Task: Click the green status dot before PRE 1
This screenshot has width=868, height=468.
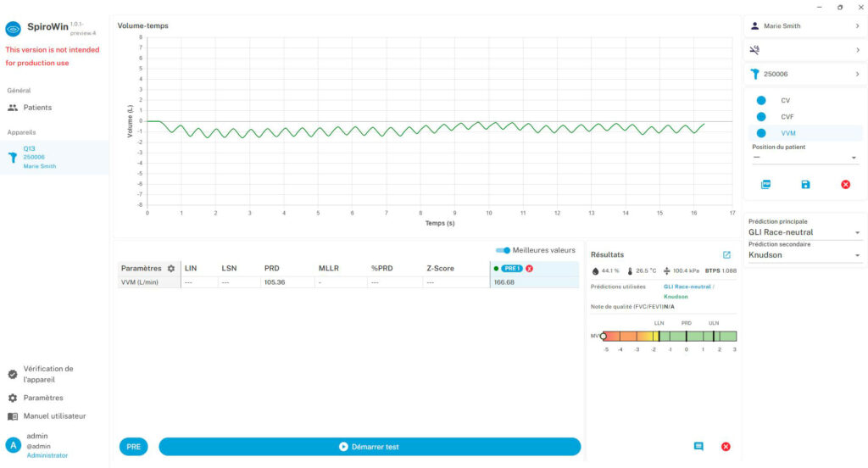Action: tap(496, 269)
